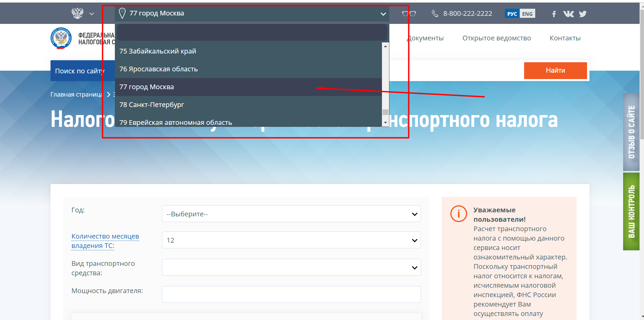Open the Год year dropdown
The image size is (644, 320).
tap(291, 214)
